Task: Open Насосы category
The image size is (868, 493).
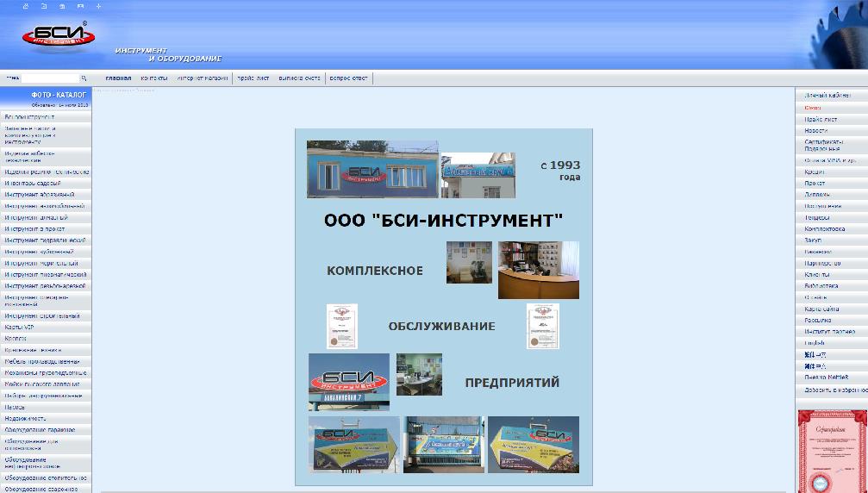Action: [15, 407]
